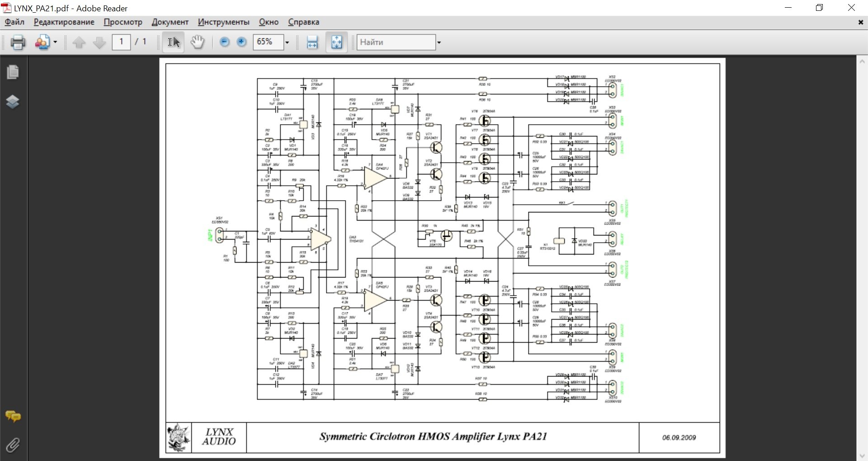Expand the collaboration tool dropdown arrow
The width and height of the screenshot is (868, 461).
click(55, 42)
